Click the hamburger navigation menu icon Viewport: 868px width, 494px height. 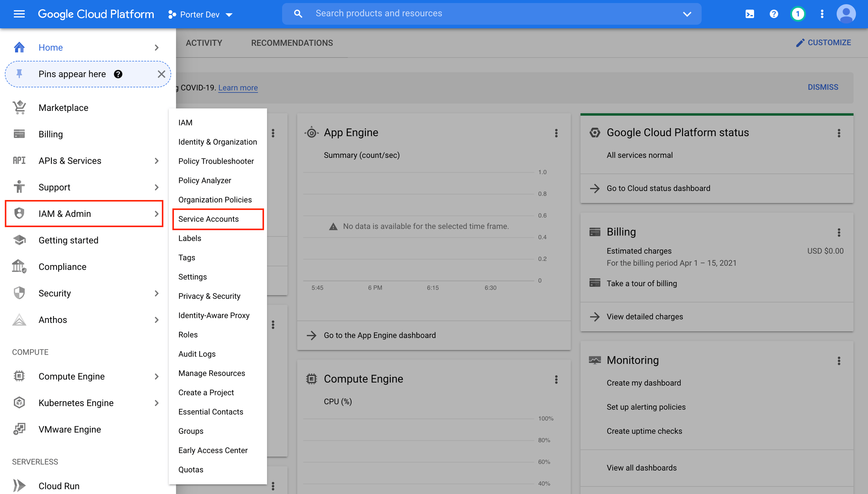point(19,14)
